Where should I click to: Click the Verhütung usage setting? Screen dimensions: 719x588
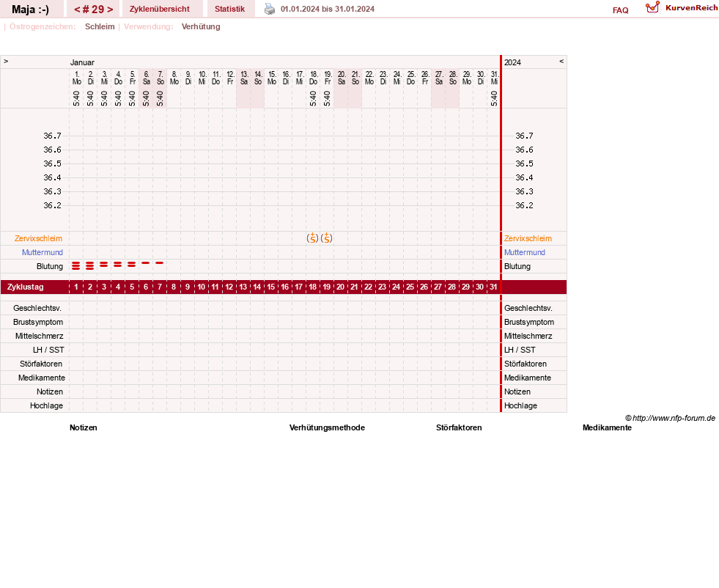201,26
